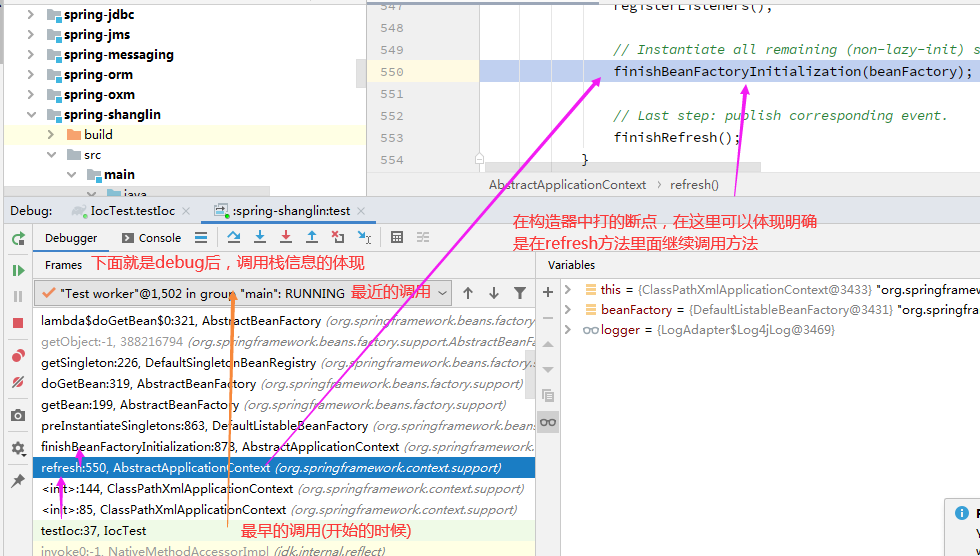Move the watch down in Variables panel

(548, 370)
